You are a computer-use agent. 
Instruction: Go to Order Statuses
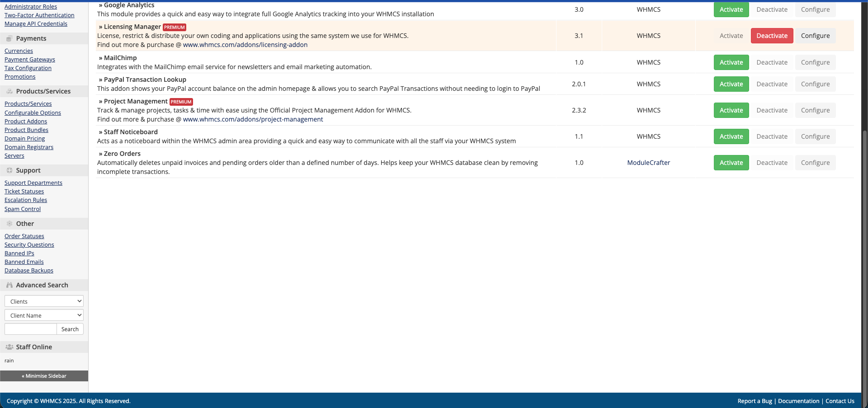tap(24, 236)
